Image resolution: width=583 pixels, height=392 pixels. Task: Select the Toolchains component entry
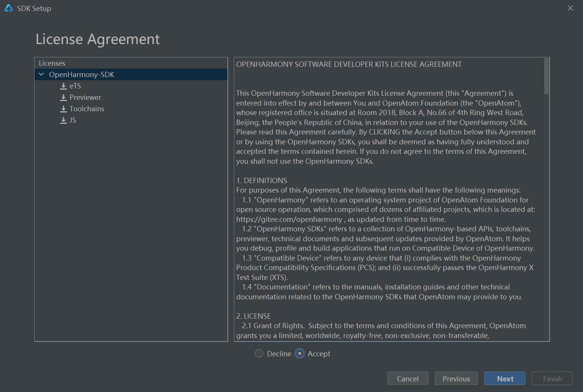coord(87,109)
